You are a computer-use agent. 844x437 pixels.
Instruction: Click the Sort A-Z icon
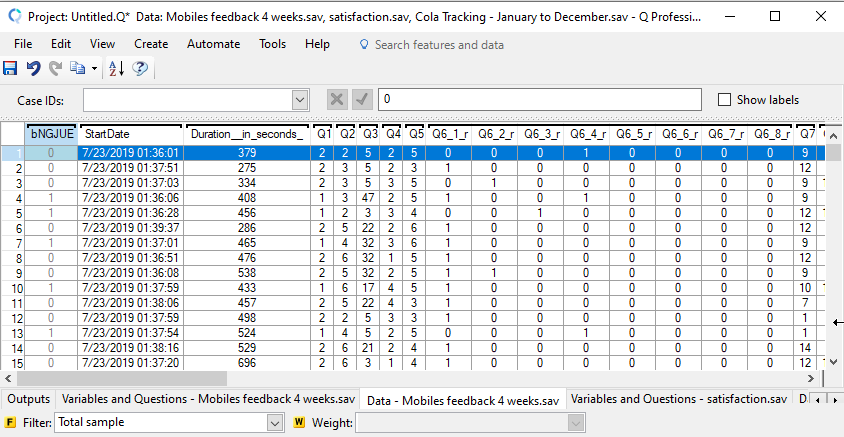[116, 68]
